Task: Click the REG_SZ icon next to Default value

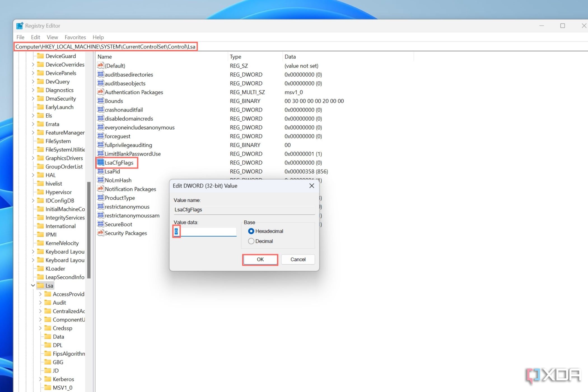Action: point(100,65)
